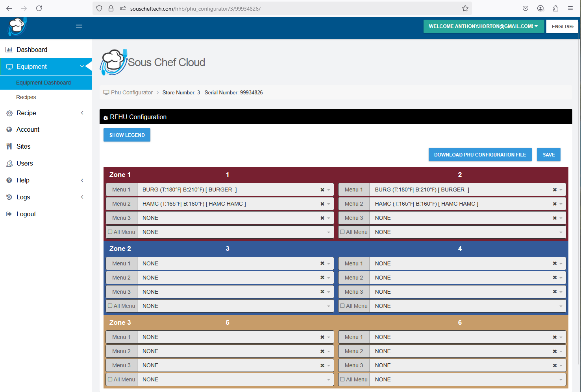Open Recipes under Equipment
Viewport: 581px width, 392px height.
26,97
